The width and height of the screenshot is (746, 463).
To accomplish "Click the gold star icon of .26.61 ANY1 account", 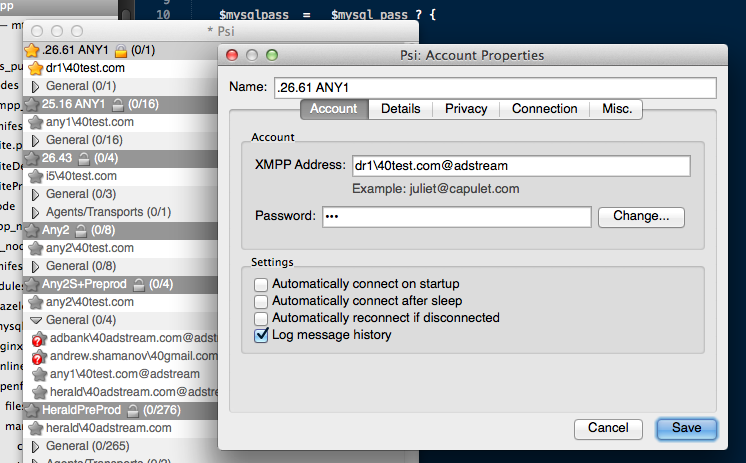I will tap(32, 50).
